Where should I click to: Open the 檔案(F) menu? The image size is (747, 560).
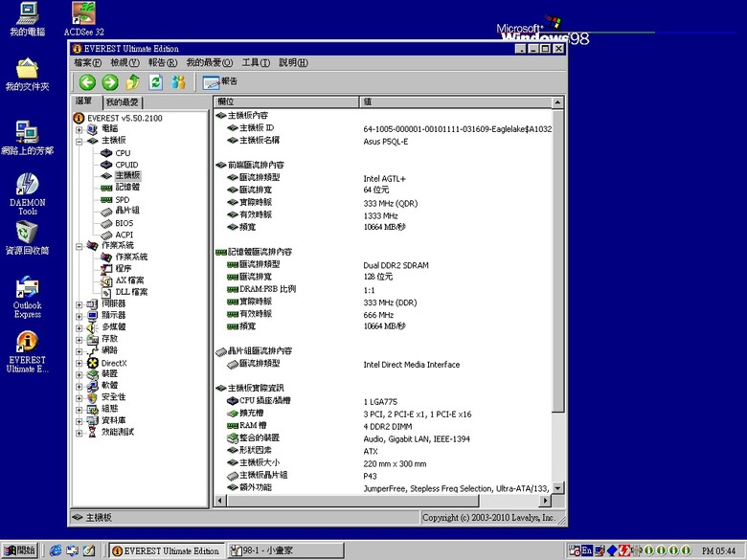click(x=88, y=63)
